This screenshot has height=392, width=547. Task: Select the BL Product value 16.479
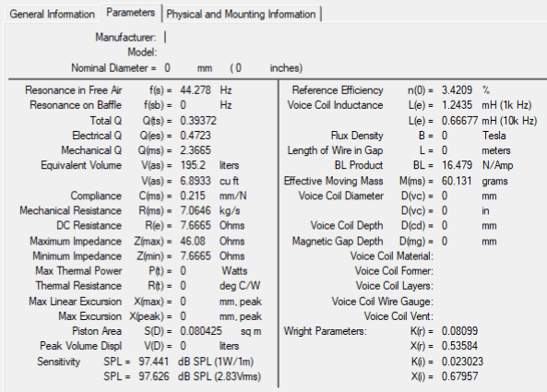coord(457,165)
